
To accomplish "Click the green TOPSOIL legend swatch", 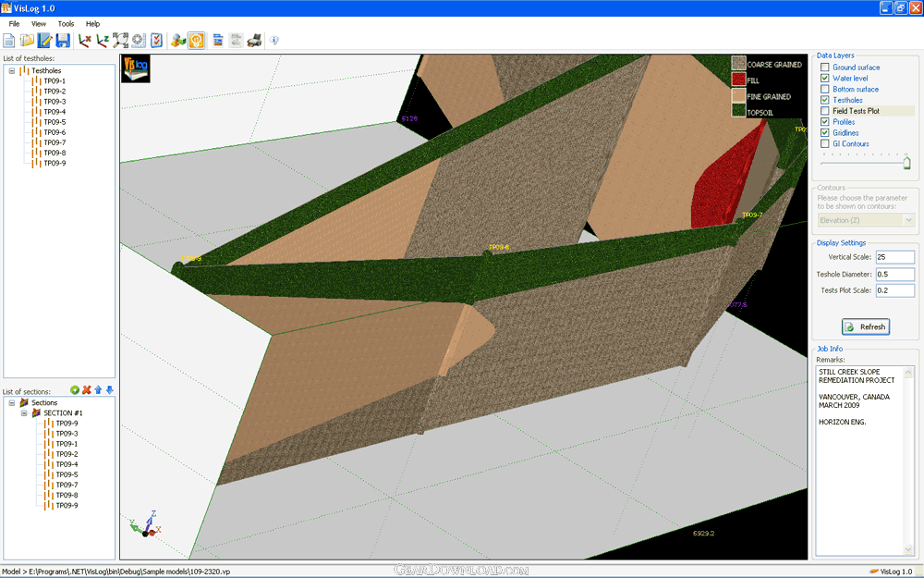I will [738, 111].
